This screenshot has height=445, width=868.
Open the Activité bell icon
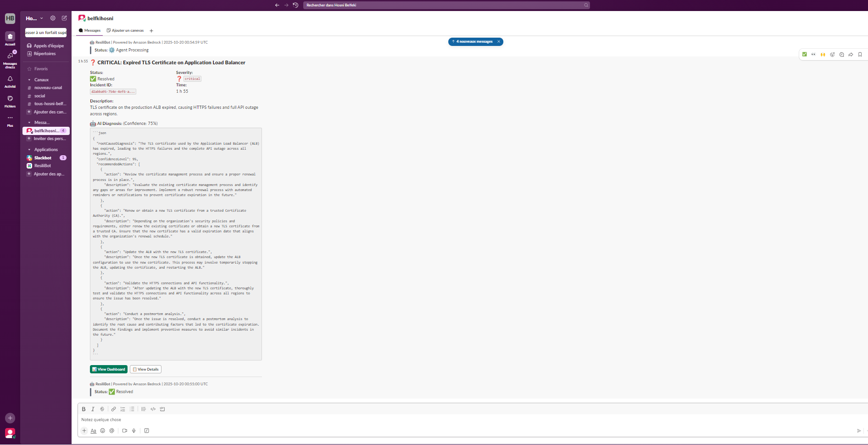tap(10, 79)
